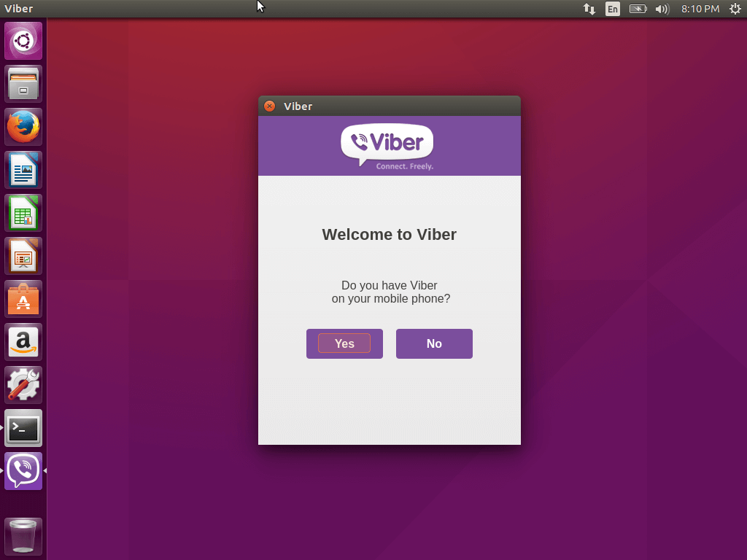The width and height of the screenshot is (747, 560).
Task: Launch Firefox web browser
Action: pyautogui.click(x=23, y=127)
